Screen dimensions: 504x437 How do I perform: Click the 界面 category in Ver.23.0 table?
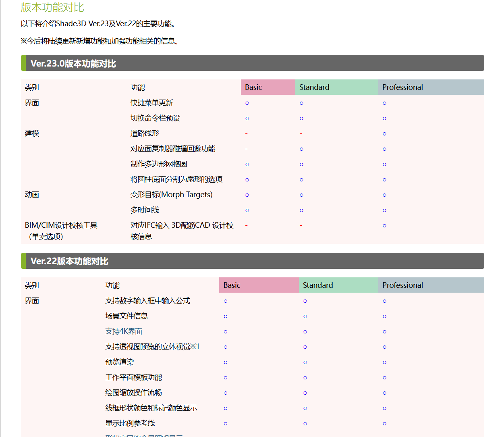click(x=32, y=103)
